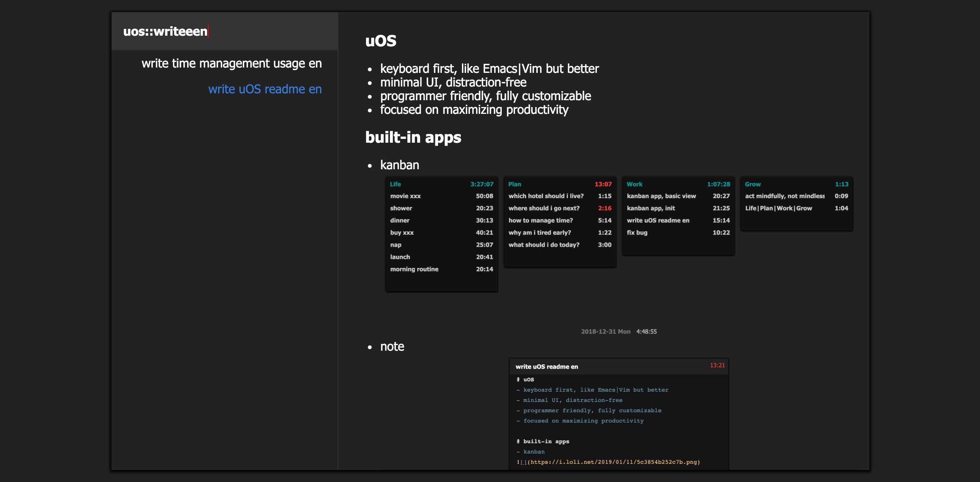This screenshot has width=980, height=482.
Task: Select 'write time management usage en' result
Action: point(231,63)
